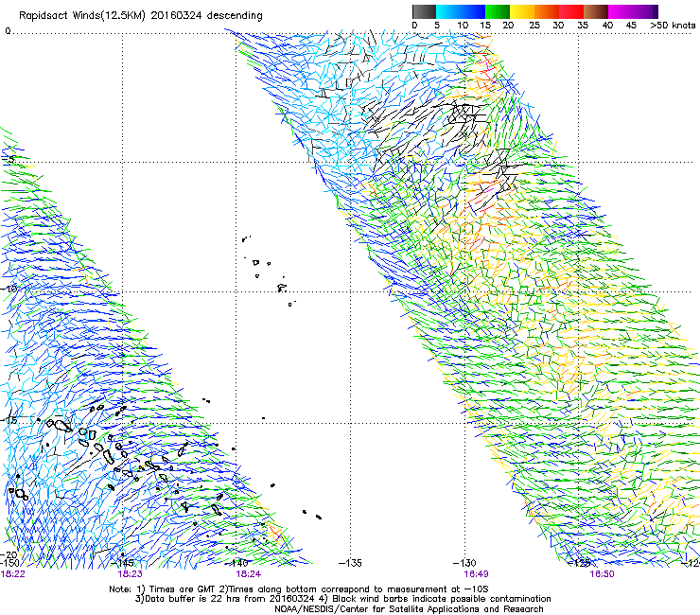Click the 'NOAA/NESDIS/Center for Satellite Applications and Research' credit
This screenshot has height=615, width=700.
coord(409,609)
